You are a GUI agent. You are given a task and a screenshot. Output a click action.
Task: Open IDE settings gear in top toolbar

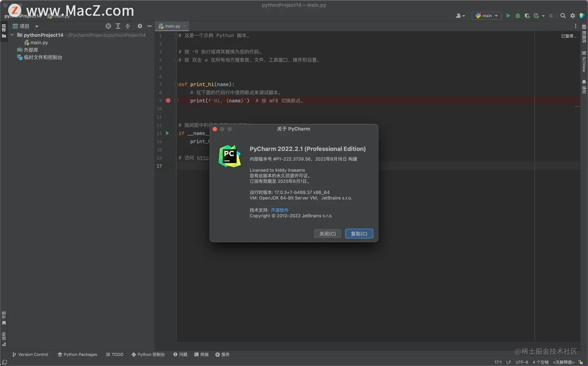572,16
